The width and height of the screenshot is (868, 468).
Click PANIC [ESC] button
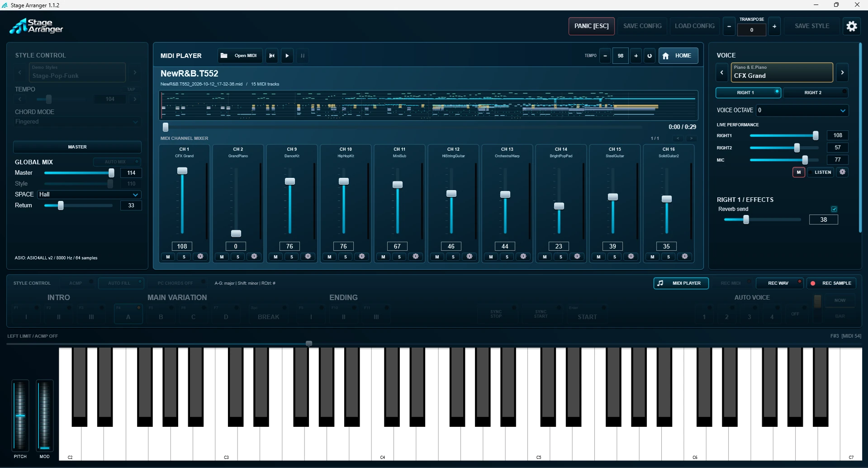click(x=592, y=26)
